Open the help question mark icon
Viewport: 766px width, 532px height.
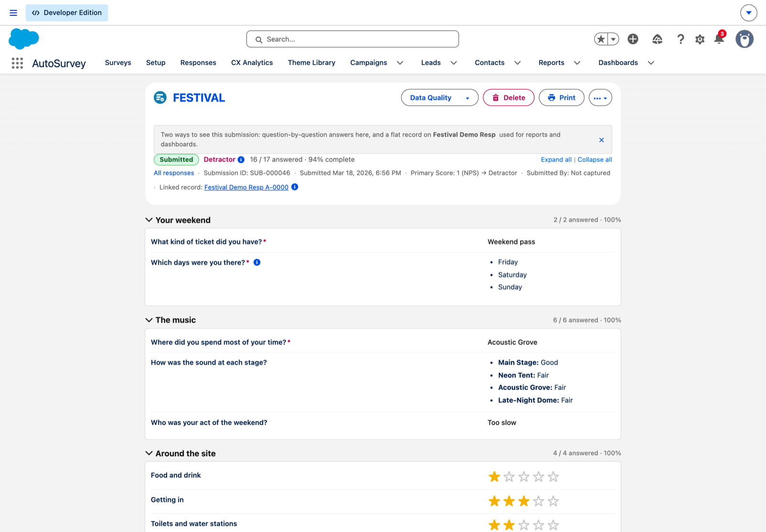[x=680, y=39]
